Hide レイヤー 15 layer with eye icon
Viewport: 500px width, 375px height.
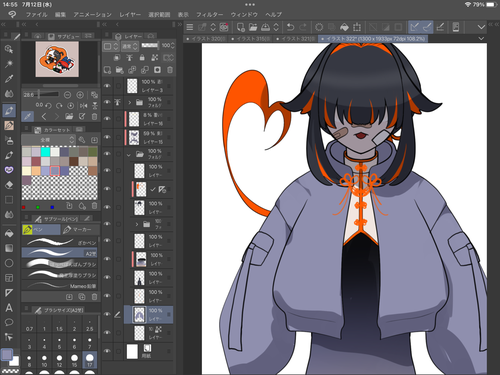(107, 137)
